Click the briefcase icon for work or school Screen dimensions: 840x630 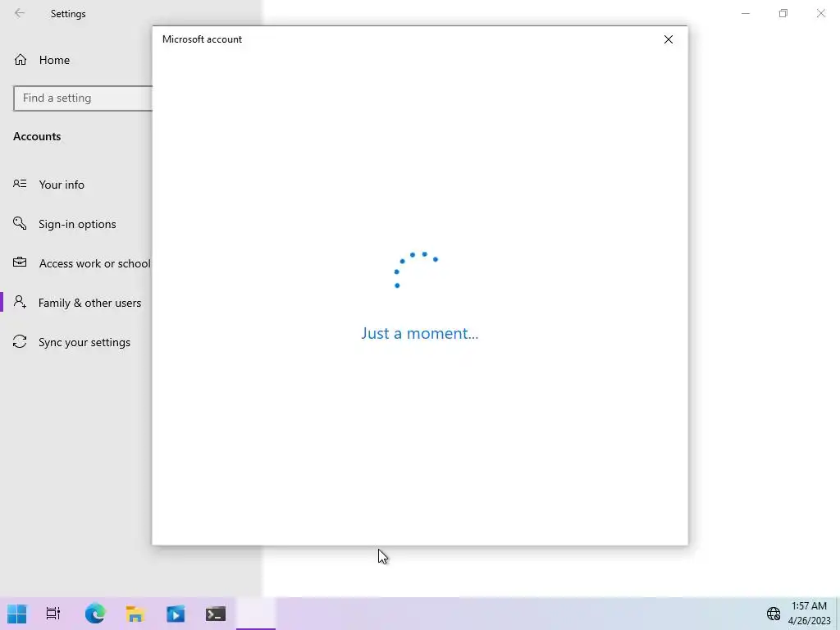point(20,262)
